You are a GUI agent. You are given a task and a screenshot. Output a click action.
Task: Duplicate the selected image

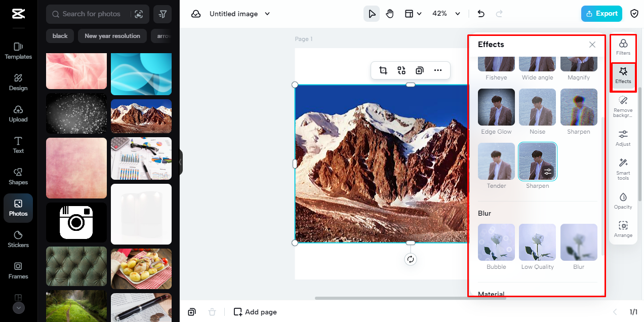tap(420, 70)
